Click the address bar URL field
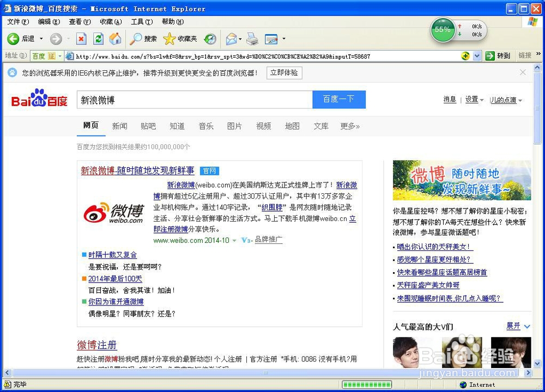This screenshot has width=545, height=392. tap(263, 56)
